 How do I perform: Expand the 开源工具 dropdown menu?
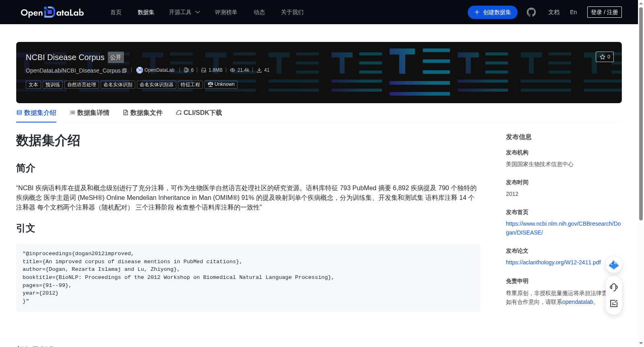(184, 12)
